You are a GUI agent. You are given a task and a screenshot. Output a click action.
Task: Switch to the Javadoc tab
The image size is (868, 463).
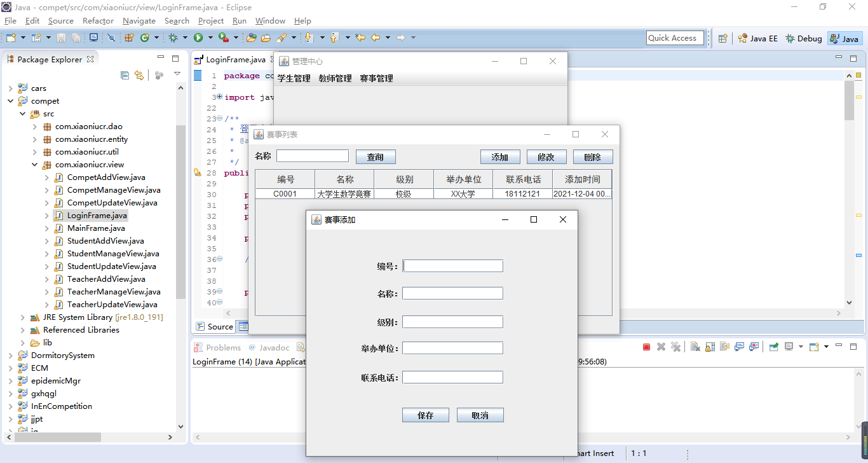[269, 347]
